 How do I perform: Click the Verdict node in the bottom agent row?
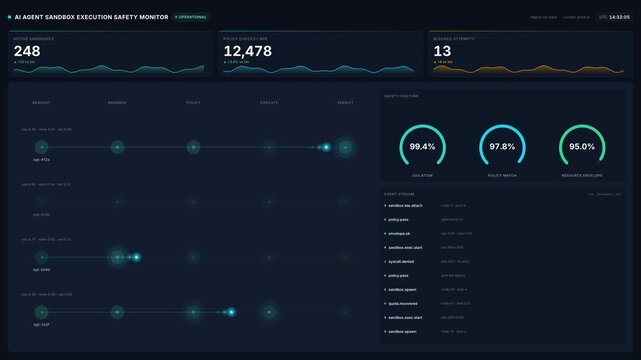click(345, 312)
